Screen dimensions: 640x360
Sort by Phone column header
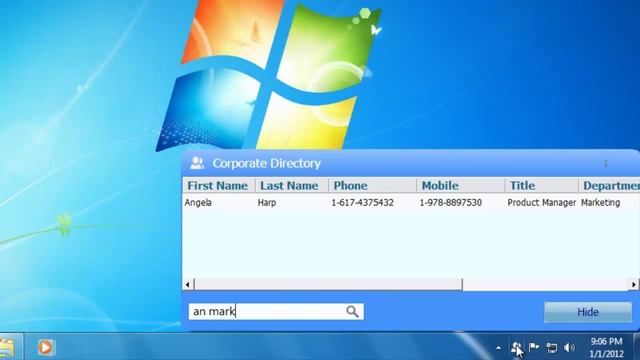pos(372,186)
